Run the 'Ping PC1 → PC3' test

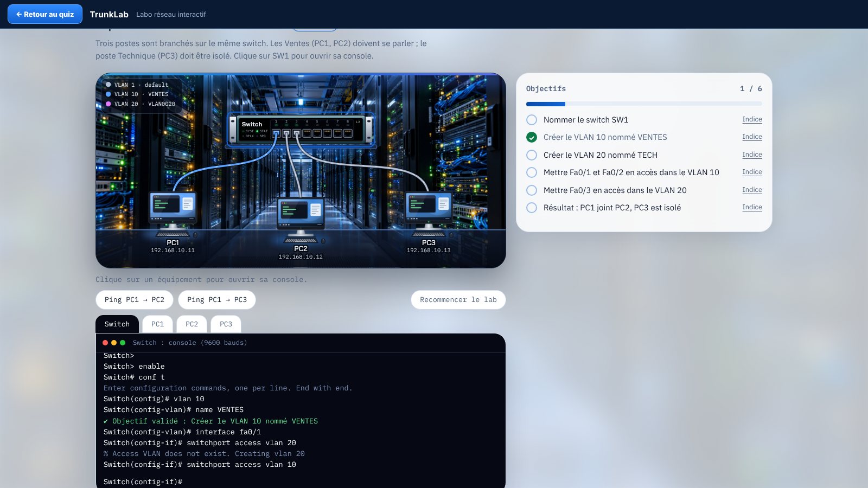click(217, 300)
